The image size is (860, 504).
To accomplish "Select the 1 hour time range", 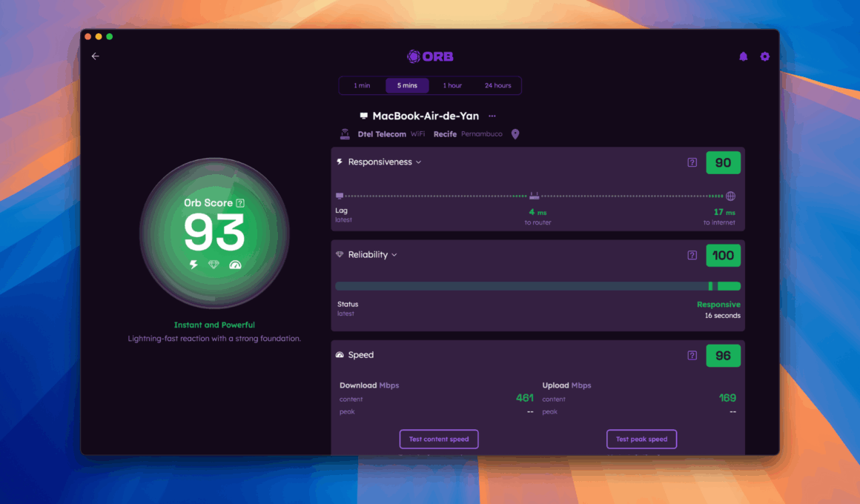I will click(x=452, y=85).
